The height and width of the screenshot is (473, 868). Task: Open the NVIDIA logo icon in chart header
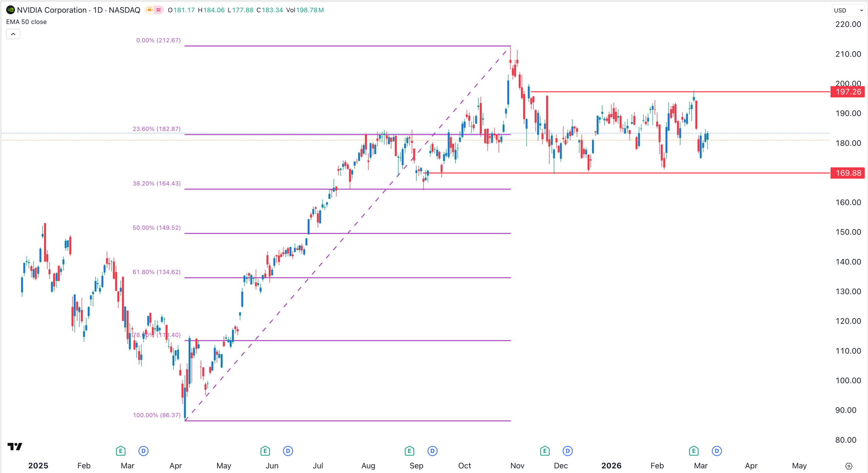pos(11,10)
